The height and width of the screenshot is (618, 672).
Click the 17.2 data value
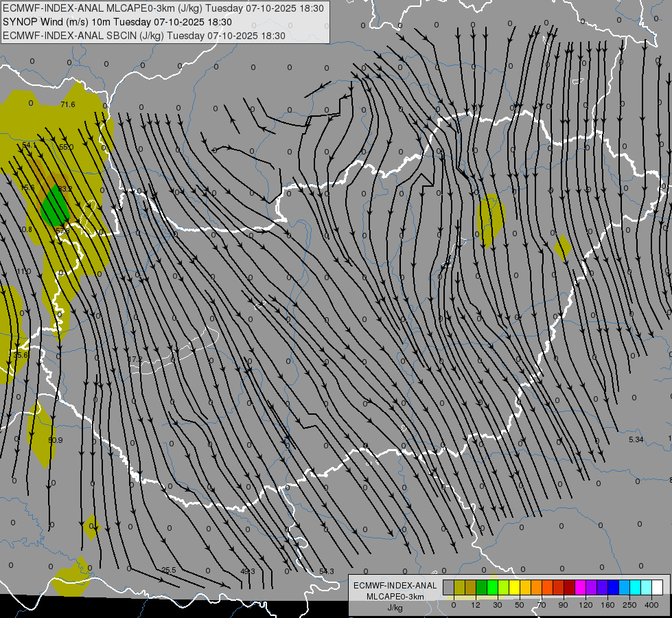click(135, 359)
